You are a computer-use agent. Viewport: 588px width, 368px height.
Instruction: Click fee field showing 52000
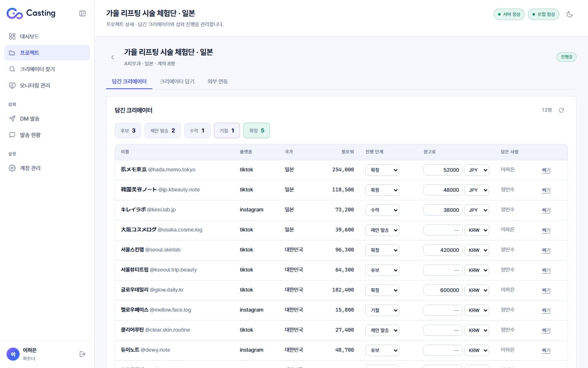tap(443, 170)
